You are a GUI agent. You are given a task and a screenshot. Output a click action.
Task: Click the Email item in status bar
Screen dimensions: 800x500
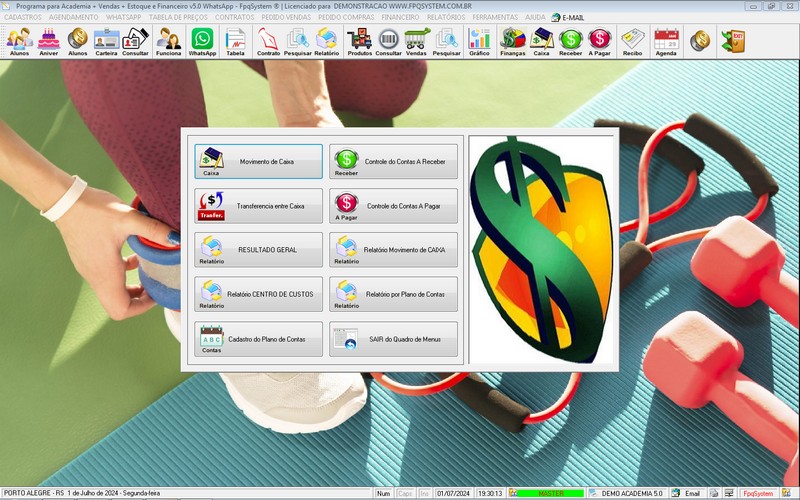pyautogui.click(x=686, y=494)
